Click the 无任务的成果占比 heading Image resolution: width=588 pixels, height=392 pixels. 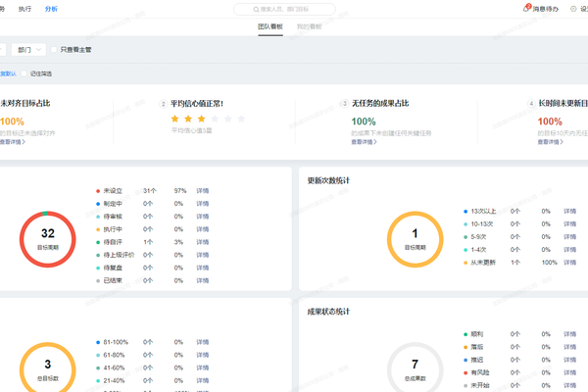point(380,103)
